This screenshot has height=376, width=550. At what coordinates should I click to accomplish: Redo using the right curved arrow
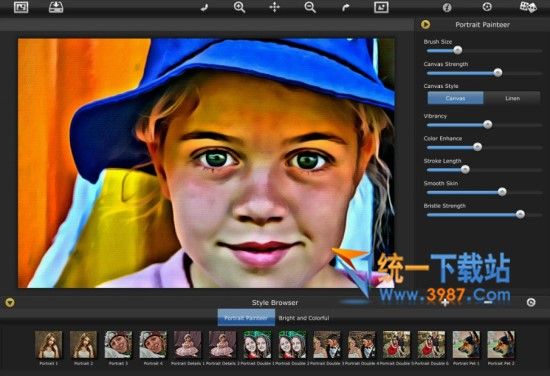(346, 8)
